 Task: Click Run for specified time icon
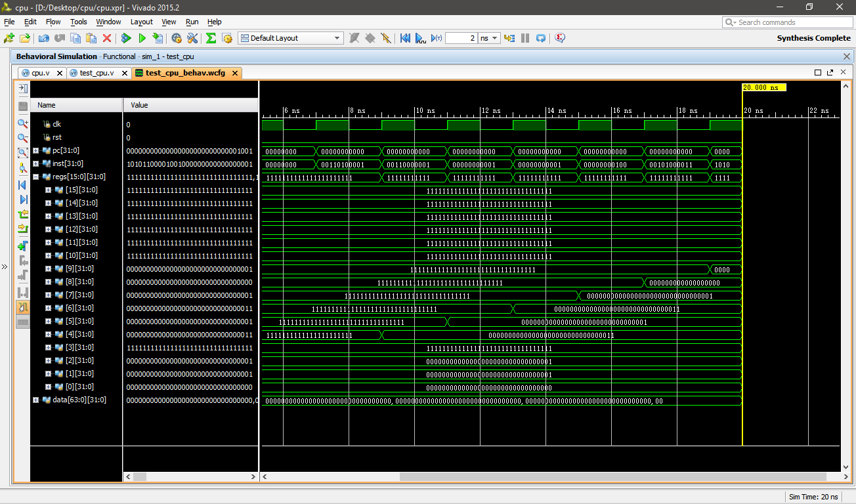(x=437, y=38)
